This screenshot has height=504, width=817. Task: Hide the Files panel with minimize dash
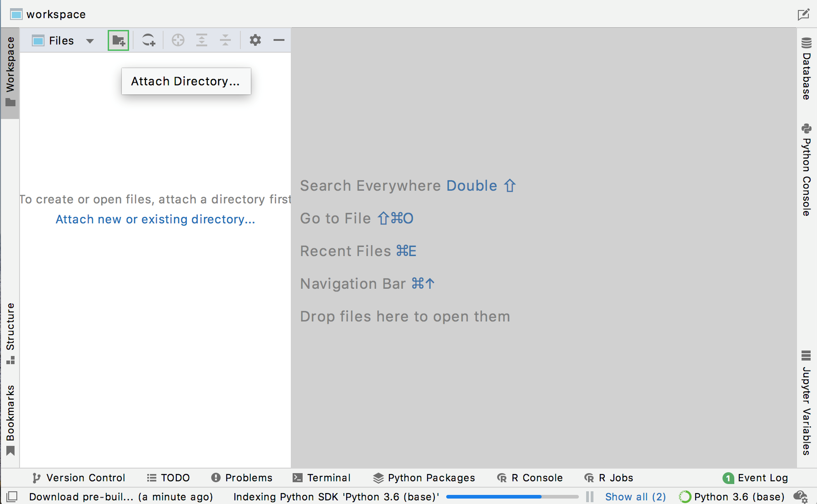279,40
